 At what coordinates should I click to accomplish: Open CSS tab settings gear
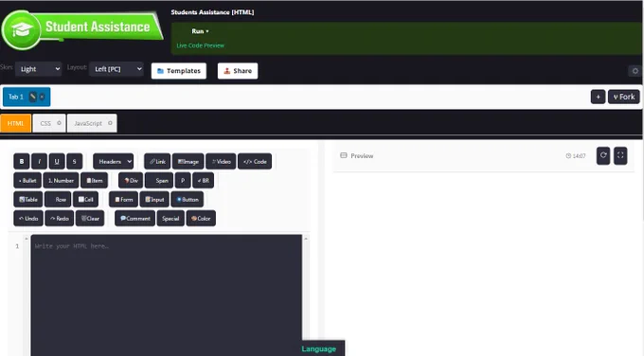coord(59,123)
